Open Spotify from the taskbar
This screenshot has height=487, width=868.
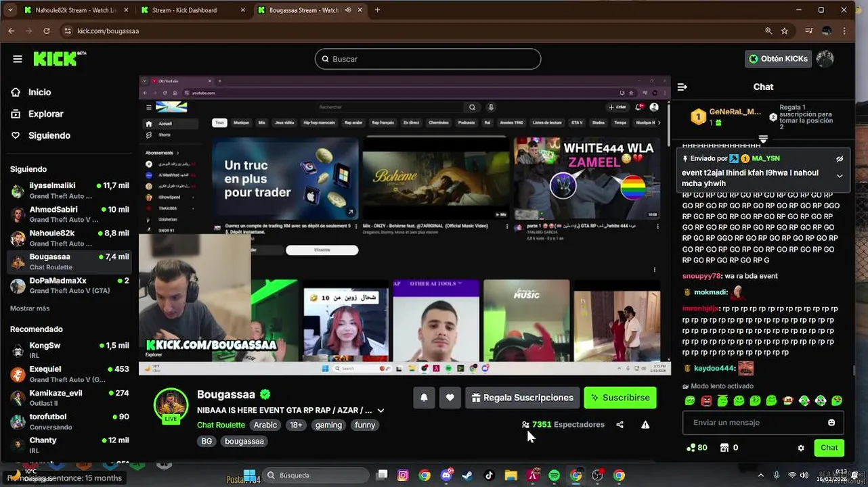pos(554,476)
